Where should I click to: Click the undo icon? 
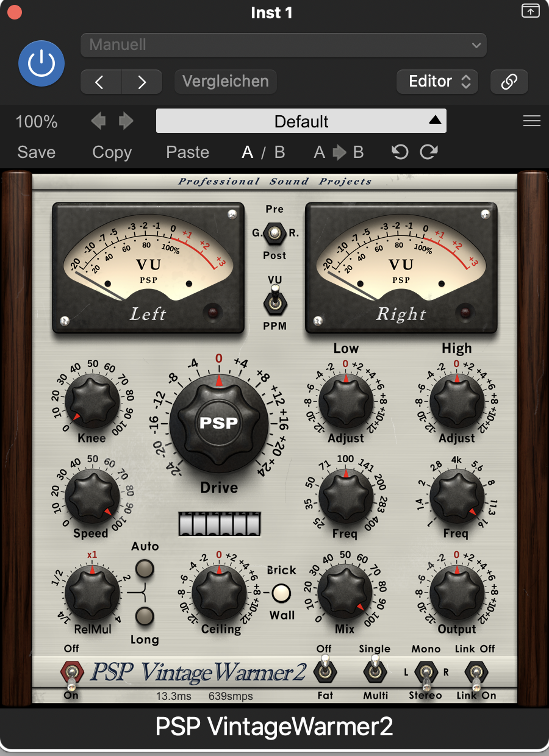pos(400,152)
